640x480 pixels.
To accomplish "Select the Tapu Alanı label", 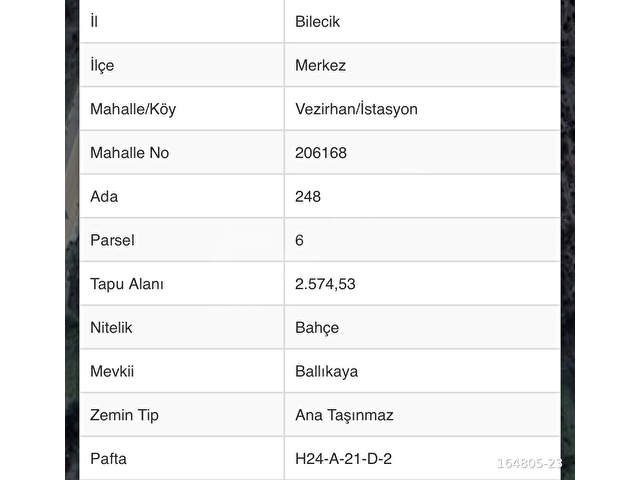I will [x=127, y=284].
